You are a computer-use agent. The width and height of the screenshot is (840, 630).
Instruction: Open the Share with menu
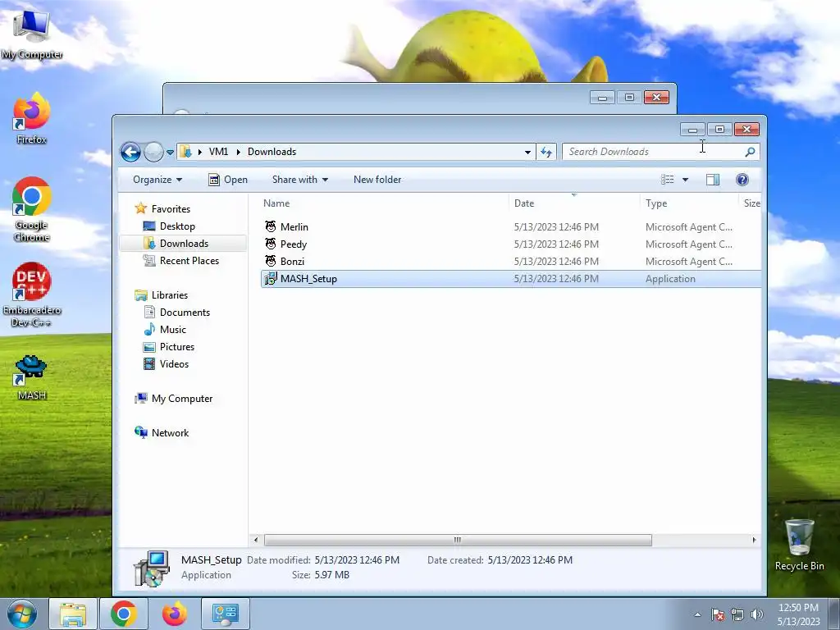click(x=299, y=180)
